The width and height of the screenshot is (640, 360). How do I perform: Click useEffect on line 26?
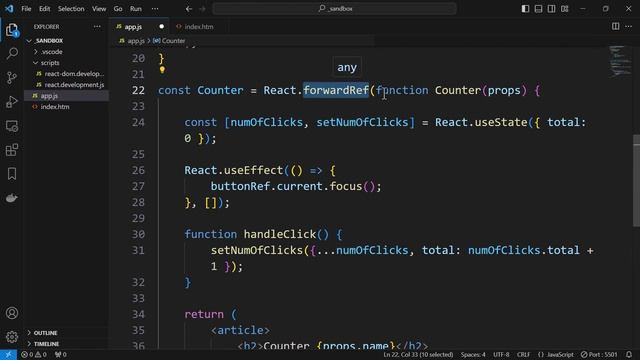[253, 170]
